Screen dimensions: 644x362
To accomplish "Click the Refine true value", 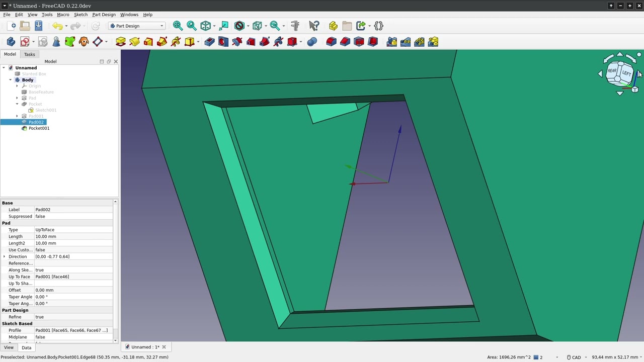I will tap(73, 317).
